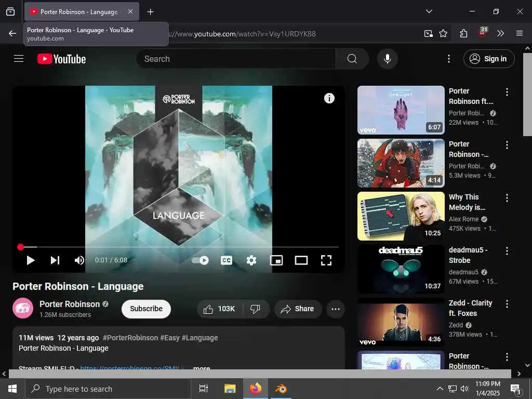Open Firefox View icon

(10, 11)
